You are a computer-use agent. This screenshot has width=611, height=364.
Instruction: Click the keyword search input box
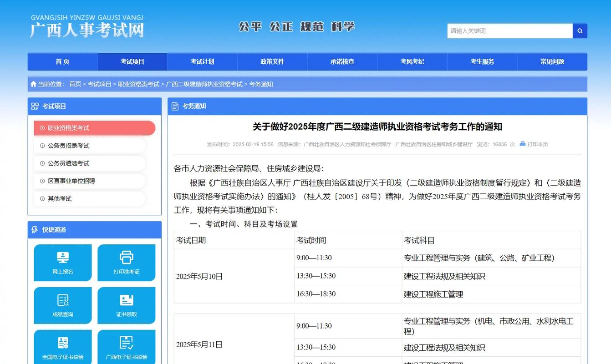(x=505, y=30)
